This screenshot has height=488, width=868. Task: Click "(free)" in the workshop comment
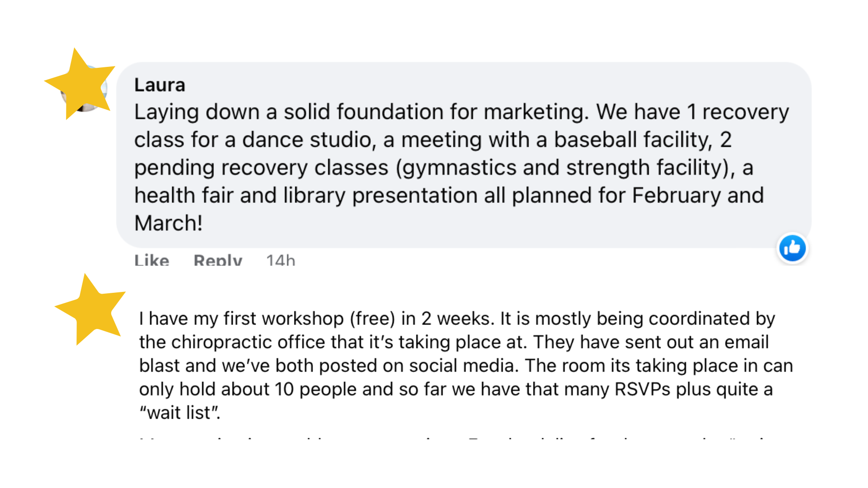click(x=372, y=319)
